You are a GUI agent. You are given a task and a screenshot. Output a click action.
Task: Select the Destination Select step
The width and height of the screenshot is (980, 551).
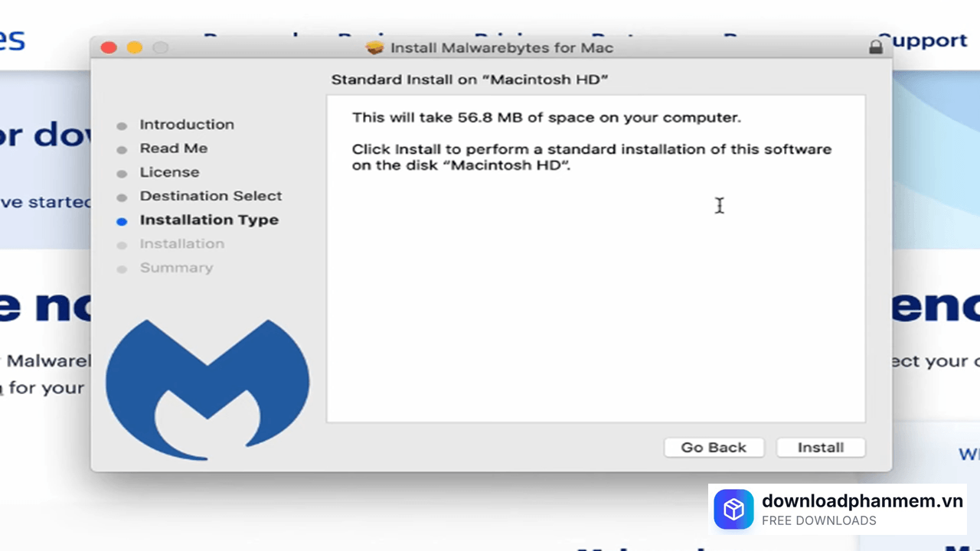pos(211,196)
